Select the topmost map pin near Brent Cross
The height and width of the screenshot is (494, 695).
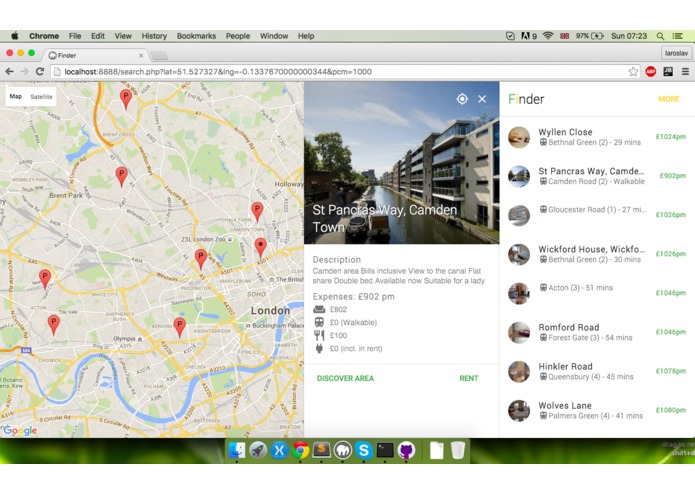(x=126, y=99)
